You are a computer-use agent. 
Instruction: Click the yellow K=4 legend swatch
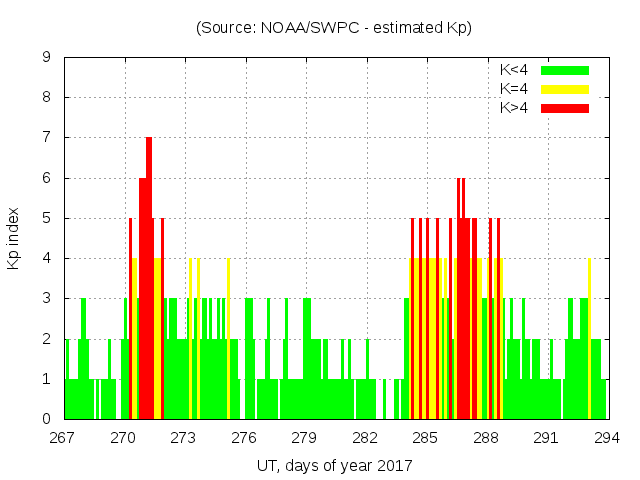(565, 89)
